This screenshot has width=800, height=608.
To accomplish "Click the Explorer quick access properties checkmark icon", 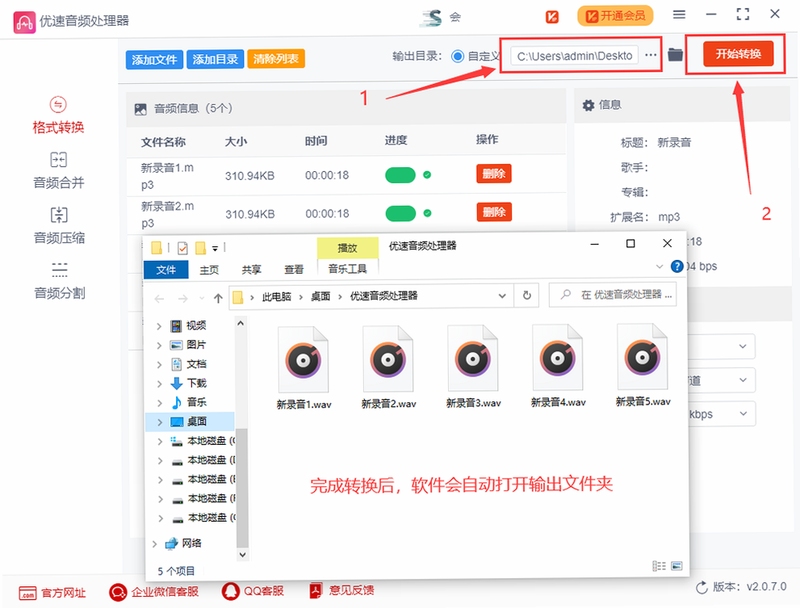I will pos(183,248).
